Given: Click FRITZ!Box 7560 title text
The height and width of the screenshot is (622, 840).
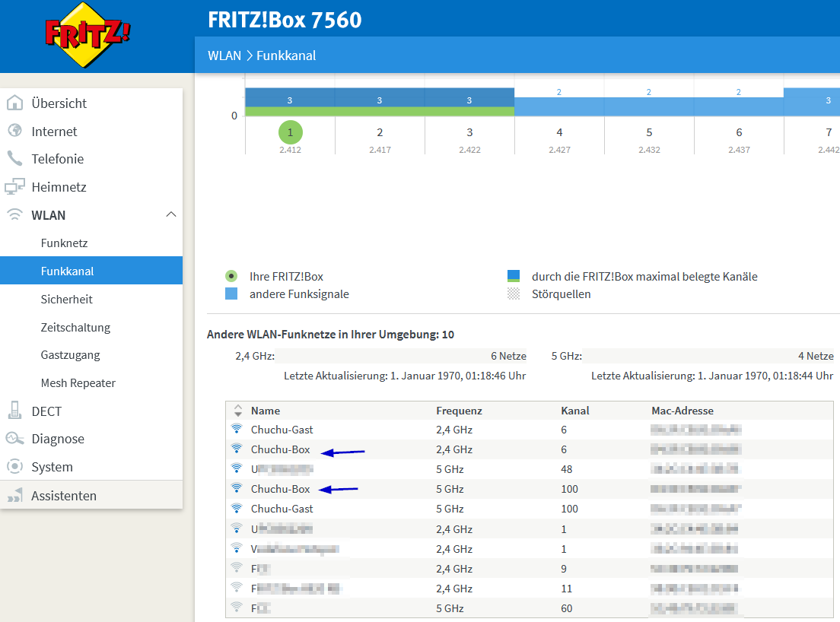Looking at the screenshot, I should [285, 20].
